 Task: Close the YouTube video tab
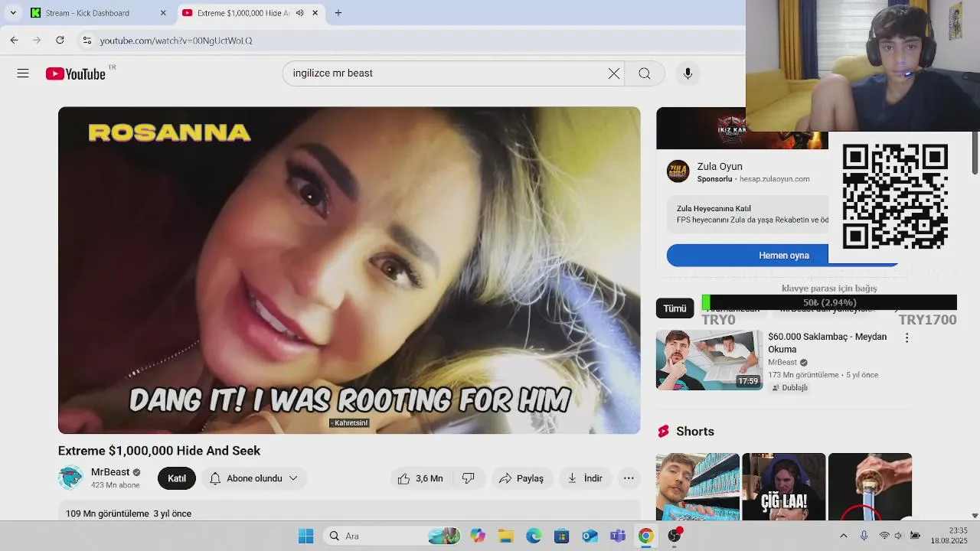315,13
